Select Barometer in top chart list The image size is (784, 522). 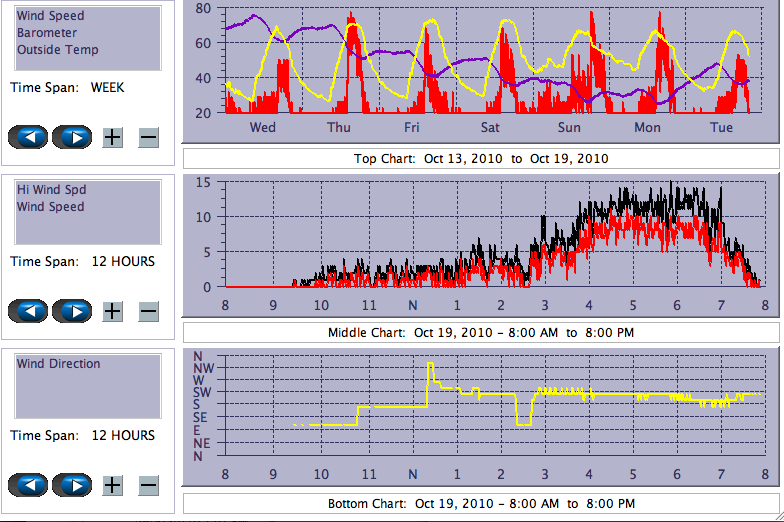[46, 33]
